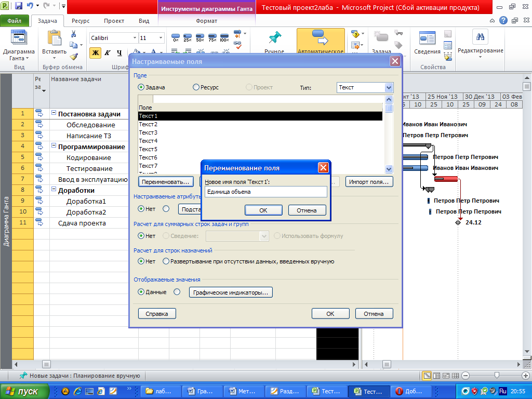The width and height of the screenshot is (532, 399).
Task: Mark task 50% complete
Action: (x=200, y=37)
